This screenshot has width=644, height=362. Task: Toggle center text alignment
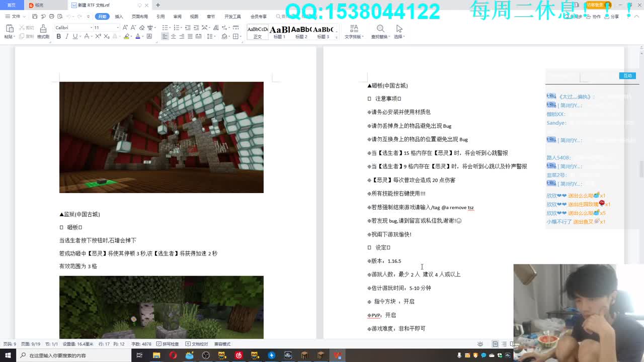(173, 37)
